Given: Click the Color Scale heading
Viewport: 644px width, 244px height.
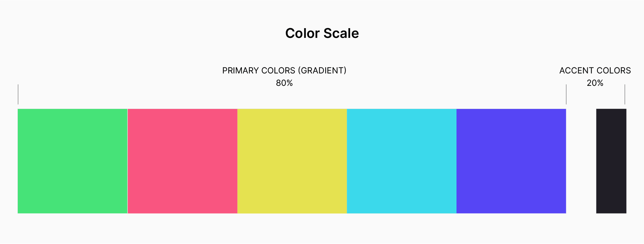Looking at the screenshot, I should click(322, 33).
